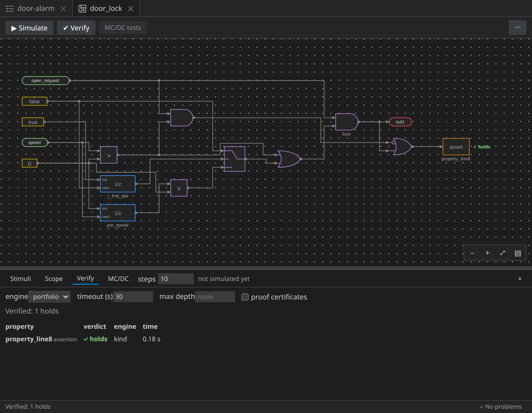This screenshot has height=413, width=532.
Task: Toggle the panel layout icon
Action: point(518,253)
